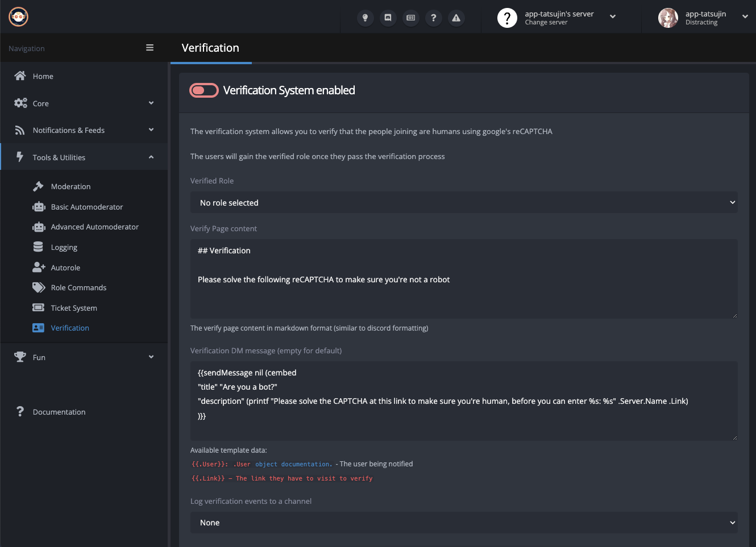Image resolution: width=756 pixels, height=547 pixels.
Task: Open Documentation from the sidebar
Action: tap(59, 412)
